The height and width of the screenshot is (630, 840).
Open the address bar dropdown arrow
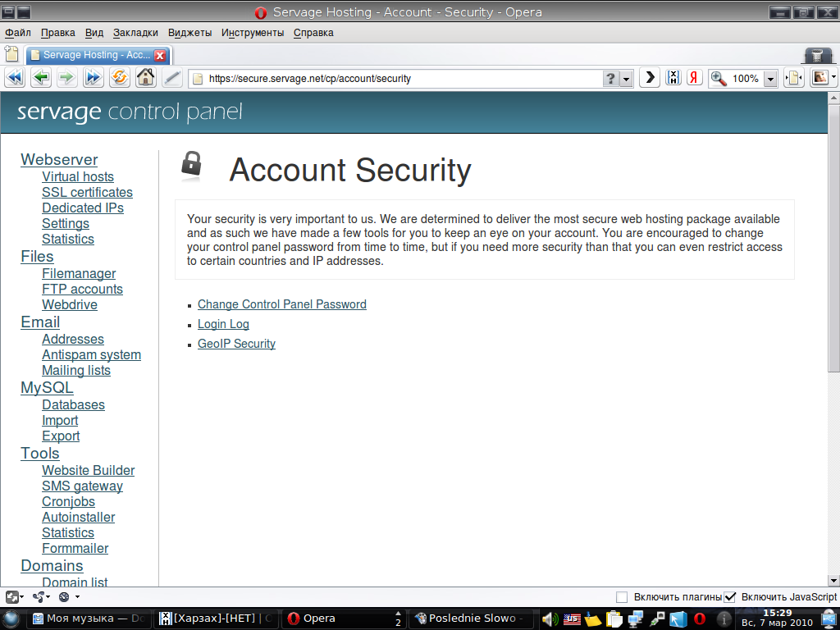click(626, 79)
